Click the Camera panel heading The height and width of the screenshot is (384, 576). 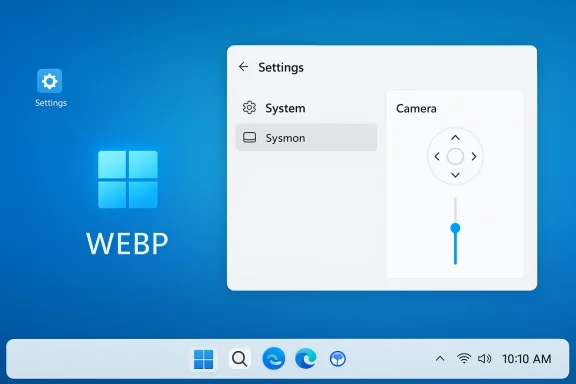pyautogui.click(x=416, y=109)
